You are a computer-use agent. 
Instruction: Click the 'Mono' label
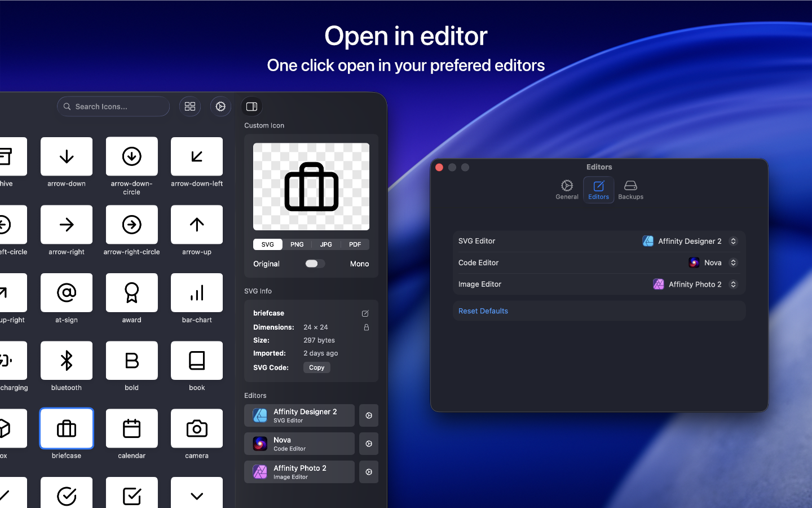pyautogui.click(x=360, y=264)
